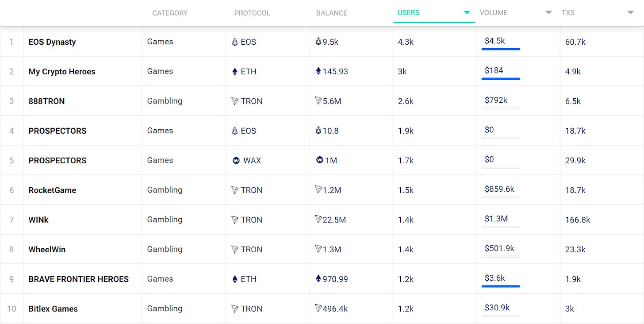Screen dimensions: 644x324
Task: Click the 23.3k transactions value
Action: tap(575, 250)
